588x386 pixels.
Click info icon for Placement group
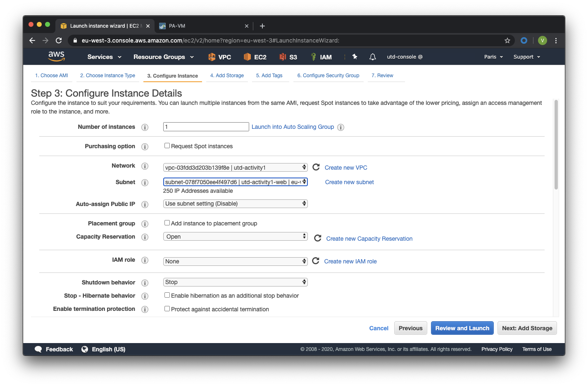point(145,224)
